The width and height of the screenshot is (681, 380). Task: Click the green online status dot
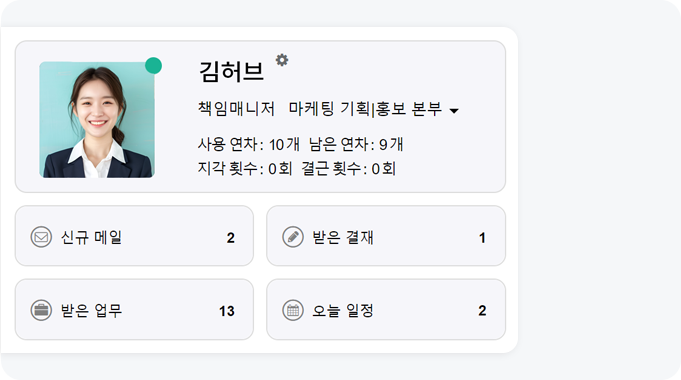click(x=153, y=66)
